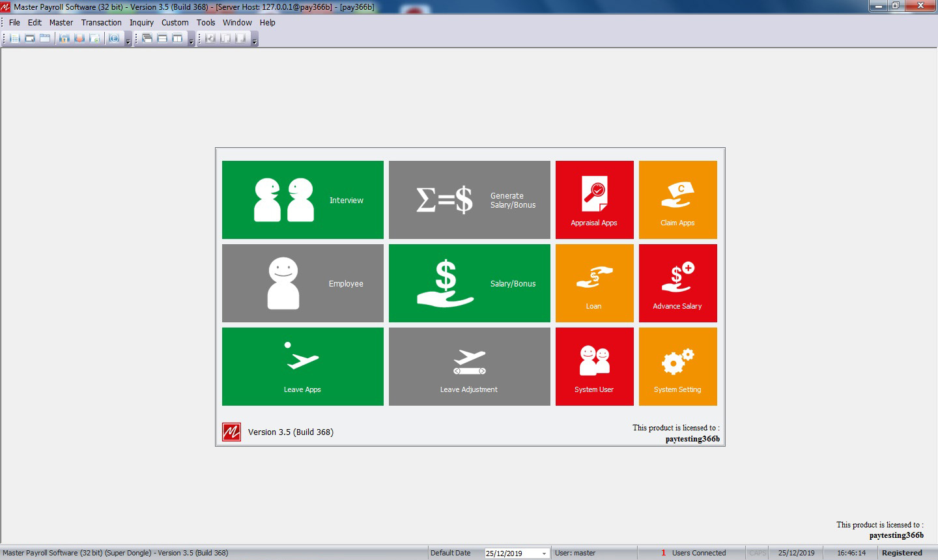Click the cascade windows toolbar icon
Screen dimensions: 938x560
(x=147, y=38)
